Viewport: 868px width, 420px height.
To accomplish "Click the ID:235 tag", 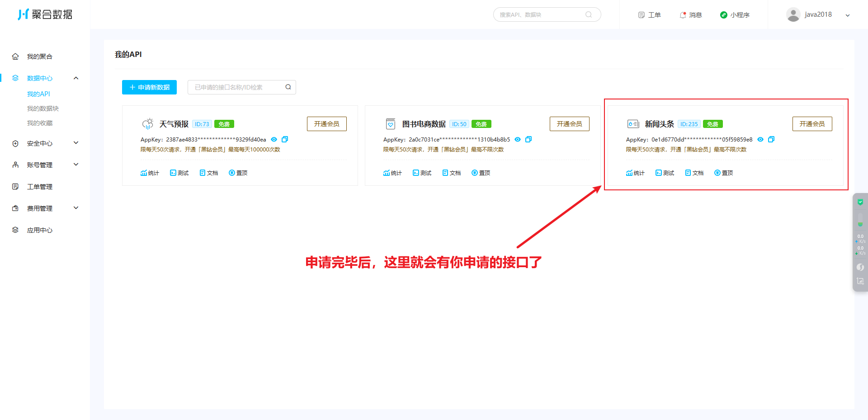I will (689, 124).
